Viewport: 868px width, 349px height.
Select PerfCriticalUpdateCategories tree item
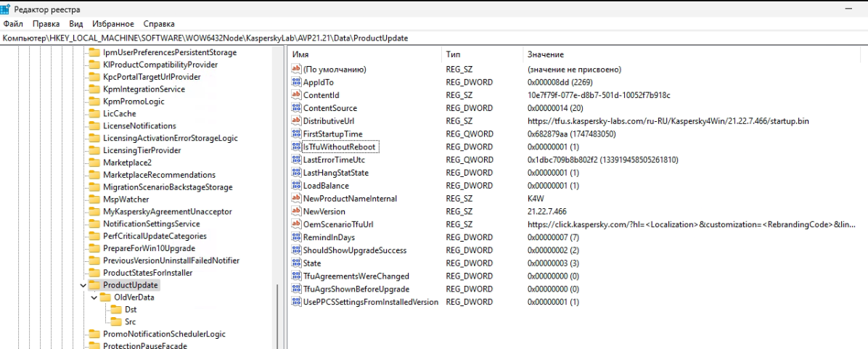[x=155, y=236]
